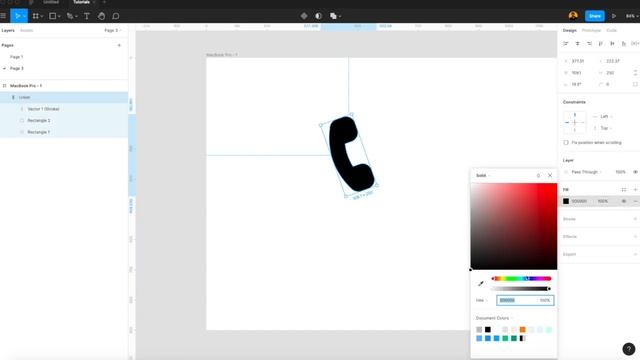The width and height of the screenshot is (640, 360).
Task: Open Pen tool options dropdown arrow
Action: click(76, 16)
